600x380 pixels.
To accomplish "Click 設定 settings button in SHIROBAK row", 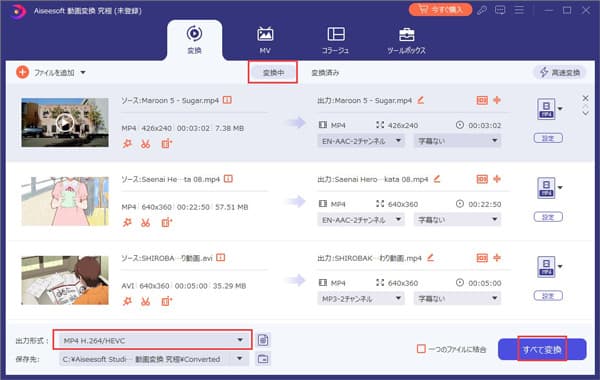I will point(548,296).
